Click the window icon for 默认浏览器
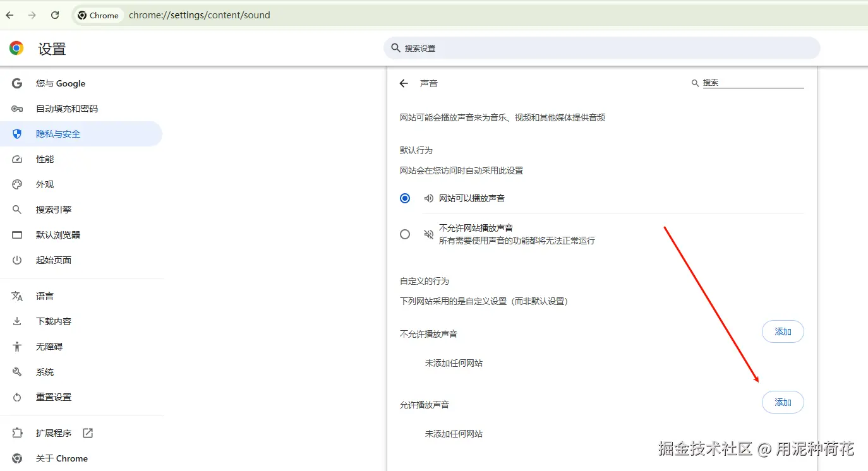Viewport: 868px width, 471px height. [17, 235]
